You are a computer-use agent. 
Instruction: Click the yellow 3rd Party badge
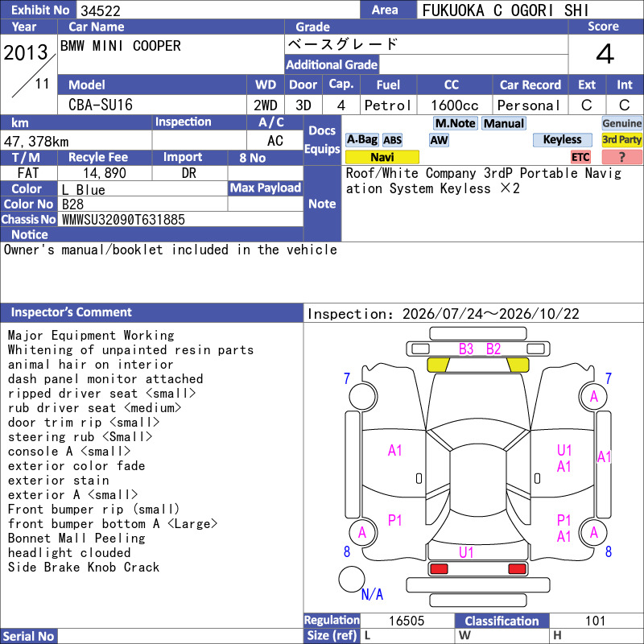(x=621, y=139)
